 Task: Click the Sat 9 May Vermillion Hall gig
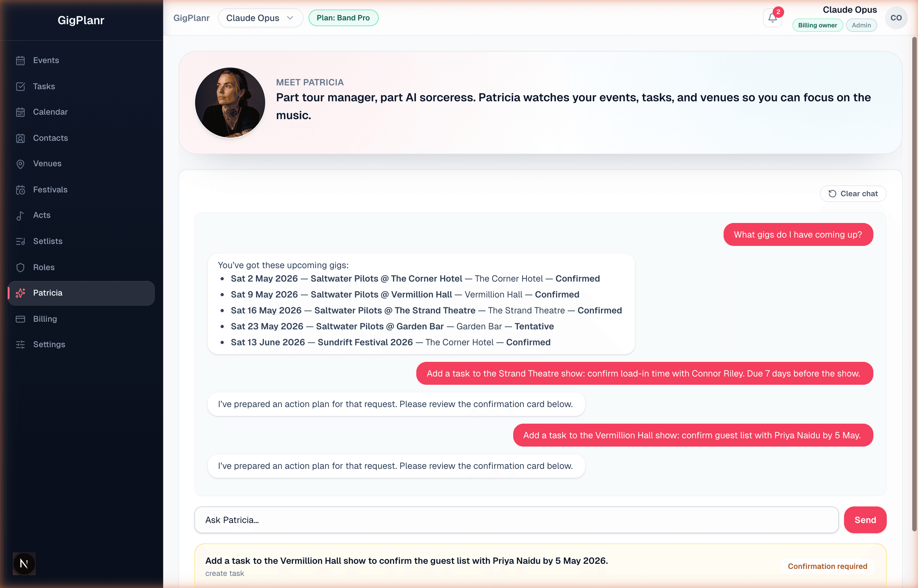coord(404,294)
